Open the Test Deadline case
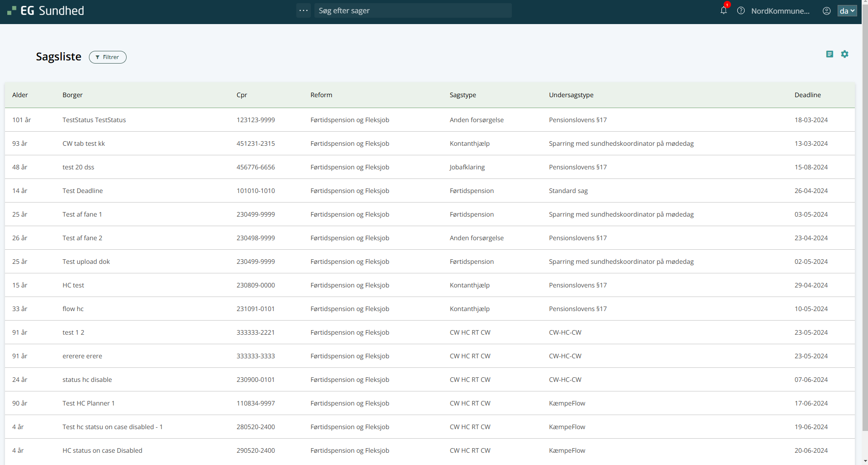The width and height of the screenshot is (868, 465). point(83,191)
